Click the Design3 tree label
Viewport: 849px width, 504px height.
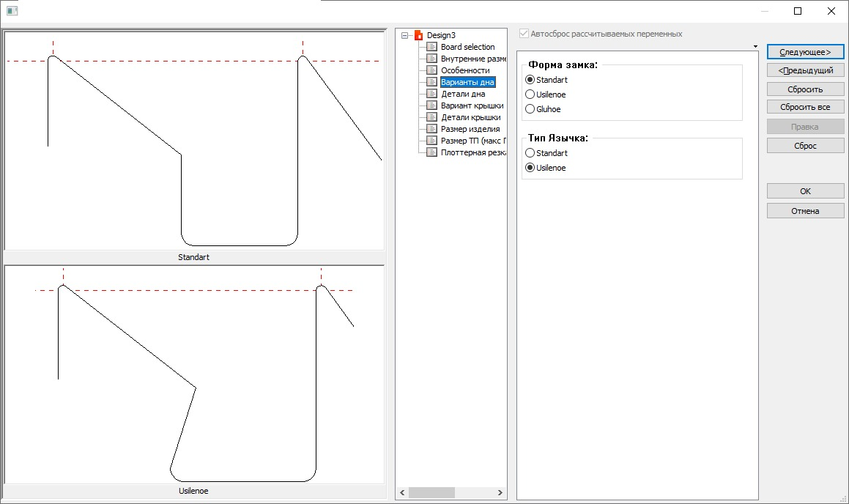pyautogui.click(x=441, y=35)
